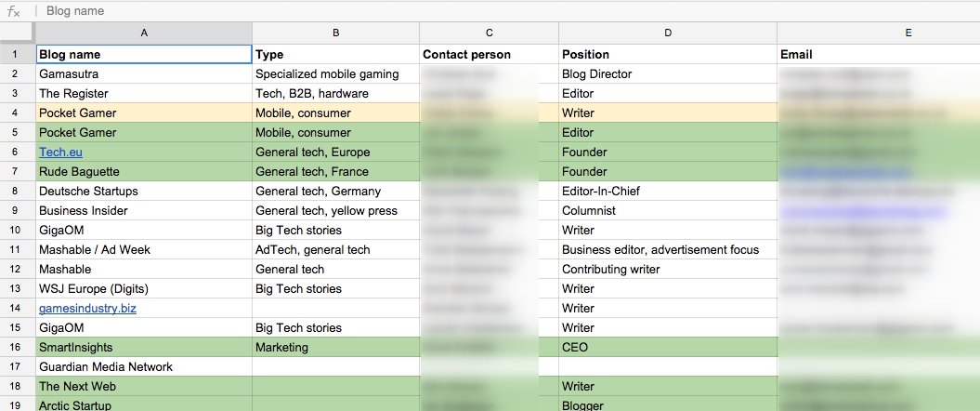Select the row 4 header
This screenshot has height=411, width=980.
[18, 113]
